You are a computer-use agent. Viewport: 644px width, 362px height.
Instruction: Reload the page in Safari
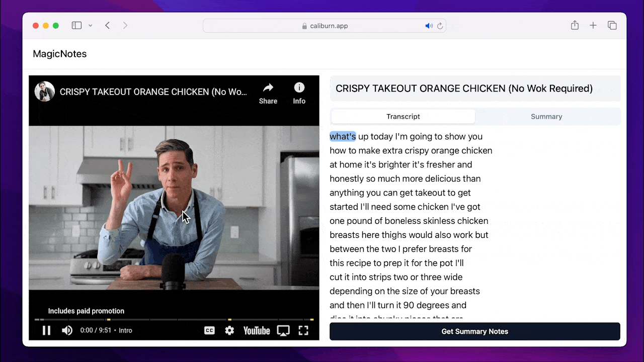click(440, 26)
